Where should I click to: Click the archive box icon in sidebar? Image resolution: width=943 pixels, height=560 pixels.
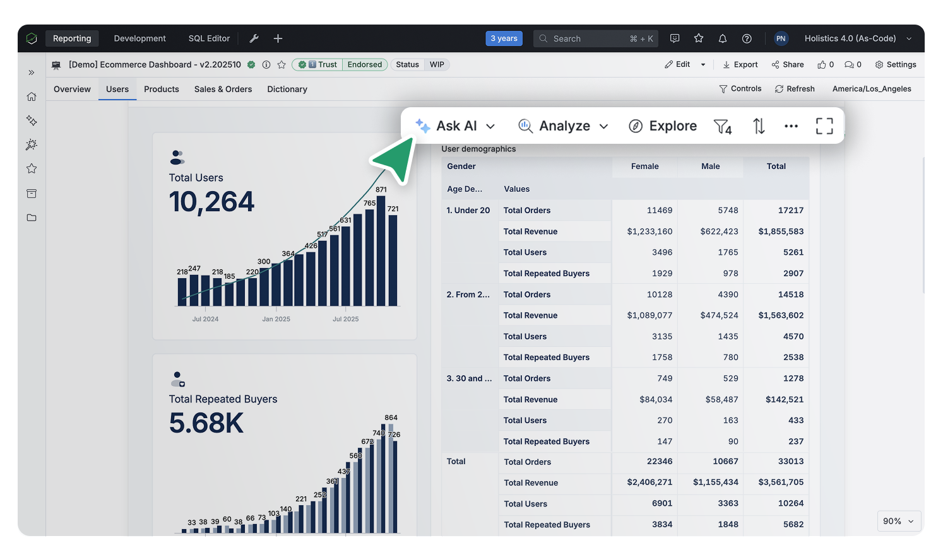click(x=32, y=194)
